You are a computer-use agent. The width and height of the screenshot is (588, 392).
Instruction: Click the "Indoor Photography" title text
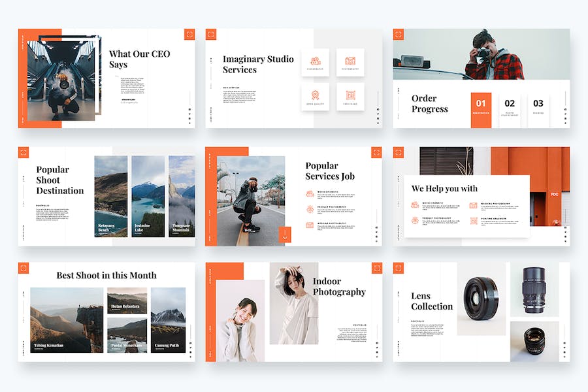[338, 287]
